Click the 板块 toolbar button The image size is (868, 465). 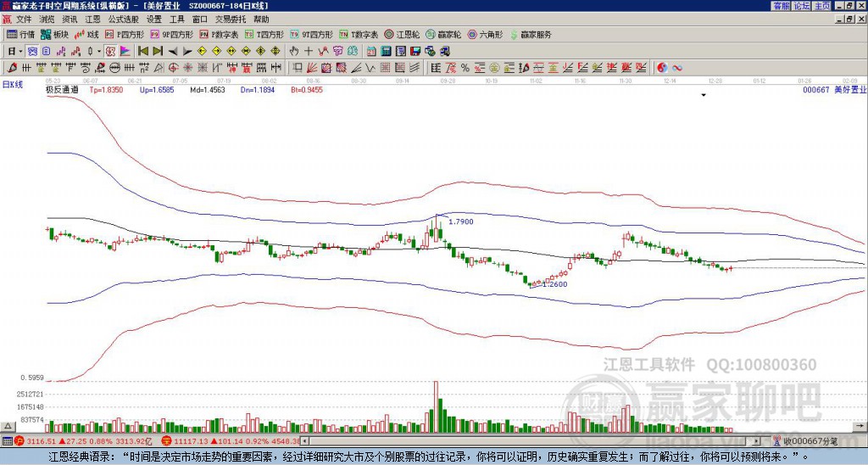coord(54,34)
